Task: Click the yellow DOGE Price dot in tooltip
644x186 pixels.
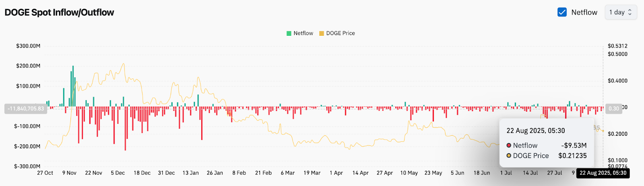Action: (509, 156)
